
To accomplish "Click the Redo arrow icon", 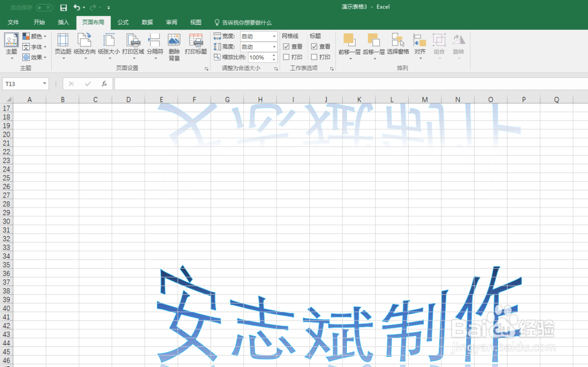I will (93, 8).
